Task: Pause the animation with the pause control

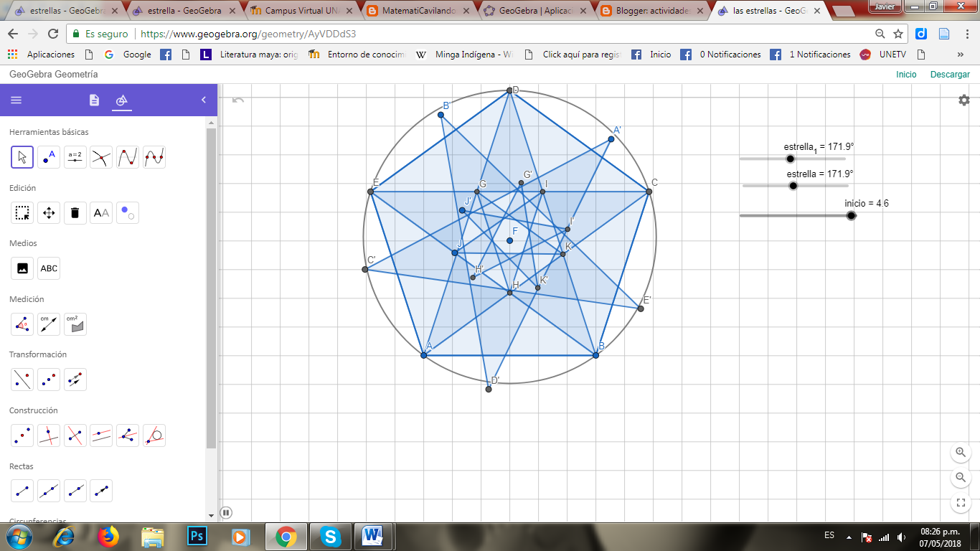Action: coord(227,511)
